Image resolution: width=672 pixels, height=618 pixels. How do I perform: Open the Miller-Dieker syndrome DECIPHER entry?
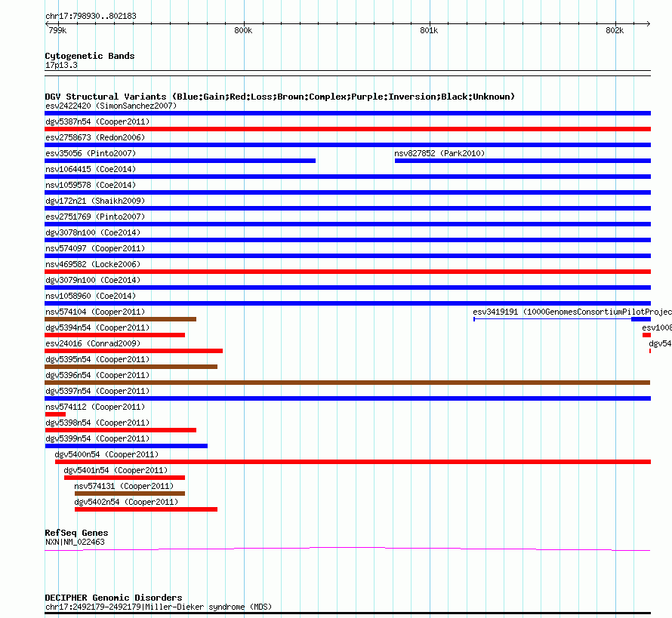pos(158,607)
